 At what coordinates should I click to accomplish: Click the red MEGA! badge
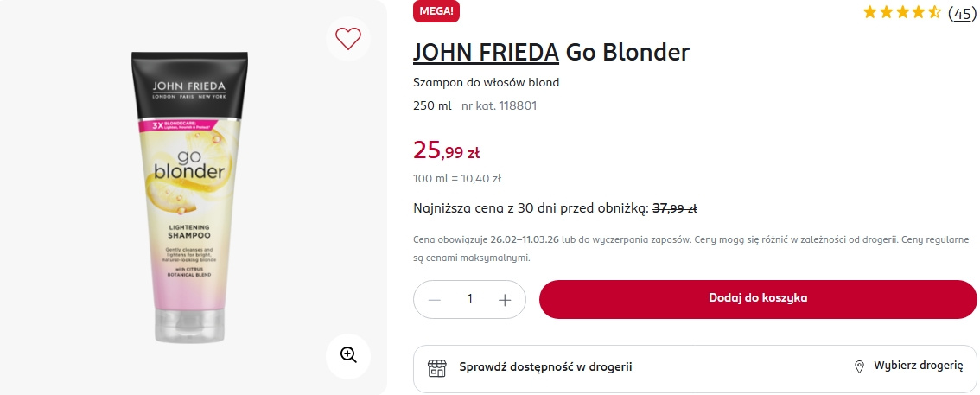pos(437,10)
